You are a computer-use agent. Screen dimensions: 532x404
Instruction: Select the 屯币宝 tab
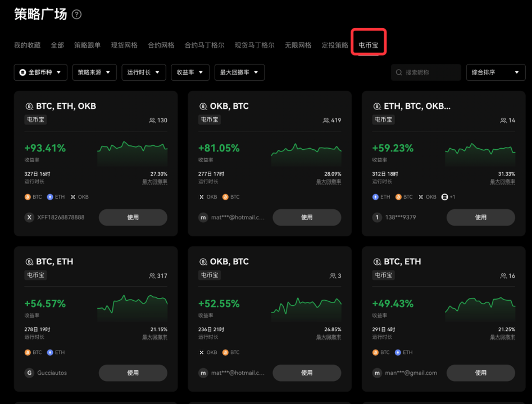tap(369, 45)
